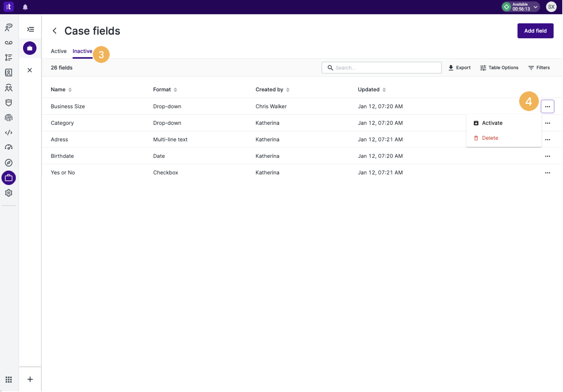Click the Birthdate field name
Viewport: 563px width, 392px height.
coord(62,156)
